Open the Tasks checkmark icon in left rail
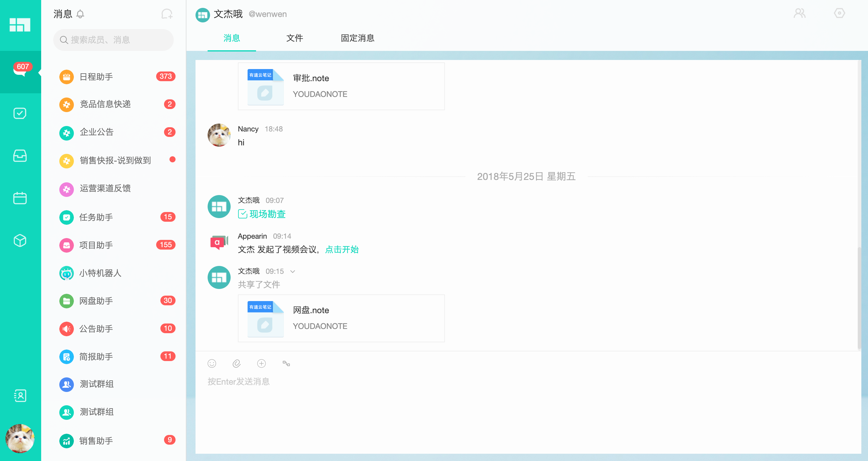Screen dimensions: 868x461 point(20,113)
